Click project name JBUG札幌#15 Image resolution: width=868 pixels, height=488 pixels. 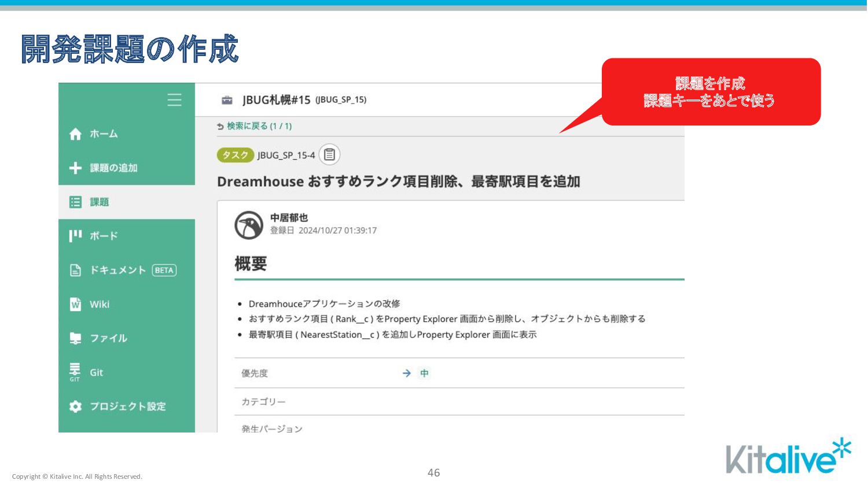coord(277,100)
